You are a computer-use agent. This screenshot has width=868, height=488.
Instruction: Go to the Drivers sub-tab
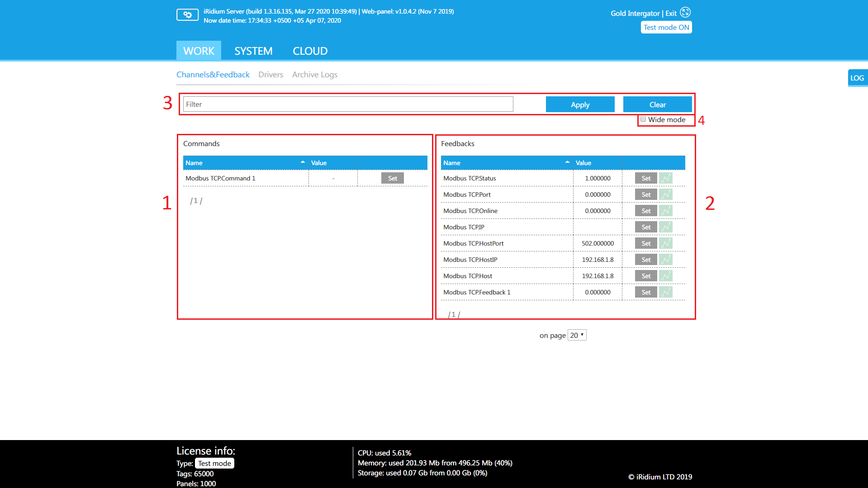pyautogui.click(x=270, y=75)
